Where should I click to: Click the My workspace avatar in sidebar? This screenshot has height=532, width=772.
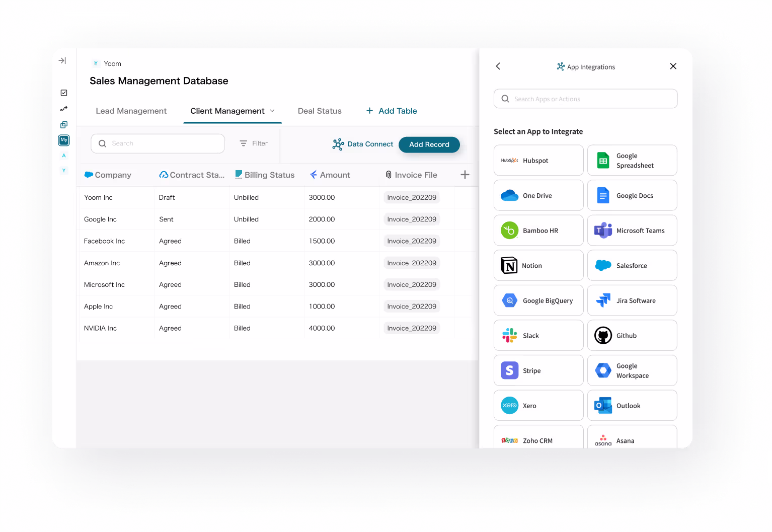coord(63,140)
